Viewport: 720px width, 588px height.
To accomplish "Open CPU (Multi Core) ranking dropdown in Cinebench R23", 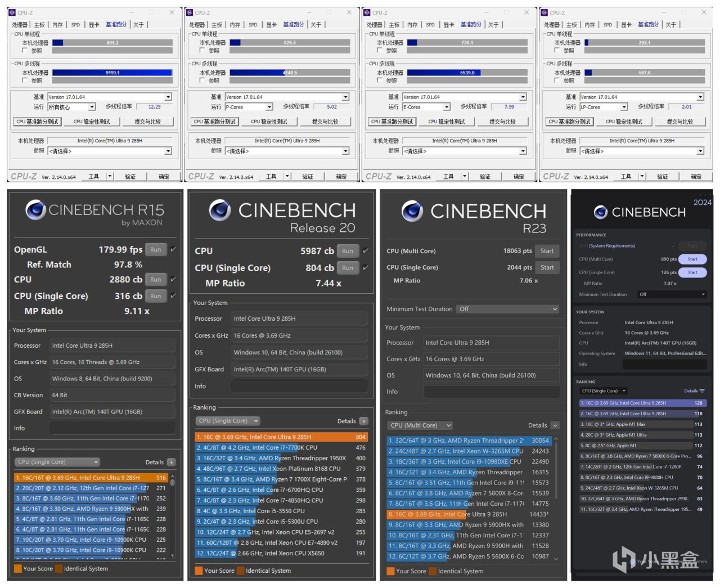I will click(420, 425).
